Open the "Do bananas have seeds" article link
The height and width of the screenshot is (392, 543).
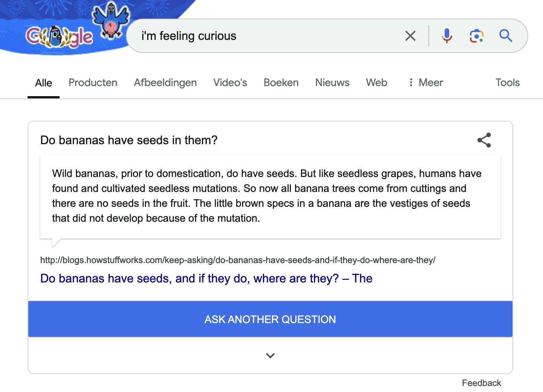click(206, 278)
